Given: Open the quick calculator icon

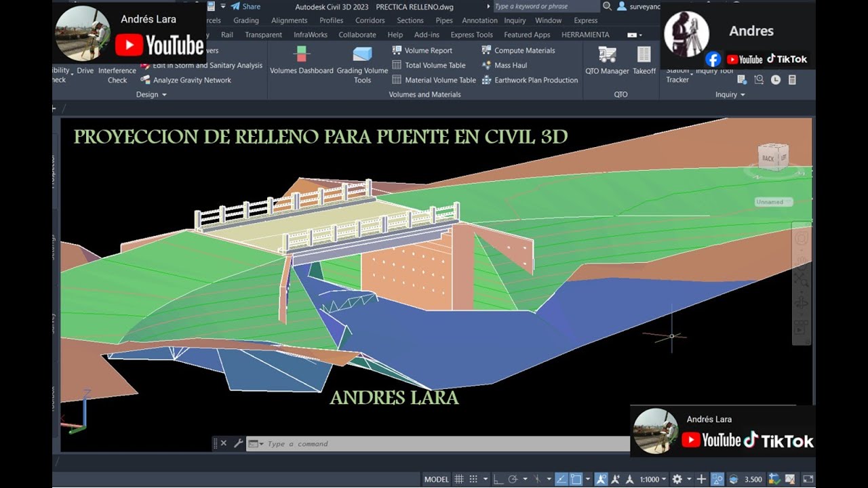Looking at the screenshot, I should 792,80.
